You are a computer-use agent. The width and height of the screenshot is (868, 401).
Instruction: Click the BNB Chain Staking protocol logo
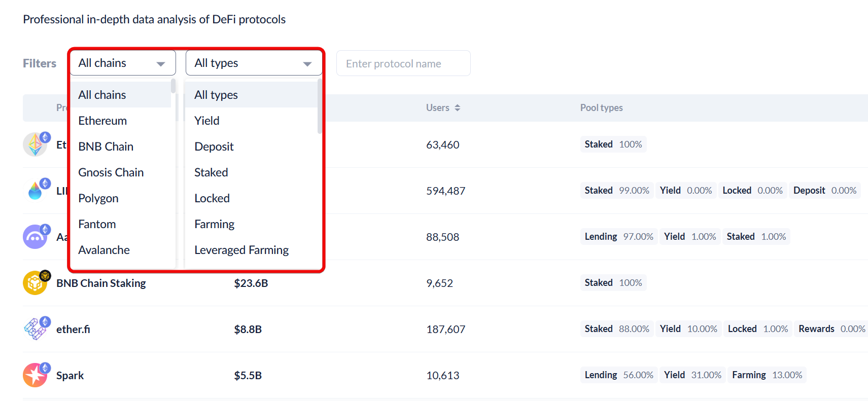coord(35,283)
